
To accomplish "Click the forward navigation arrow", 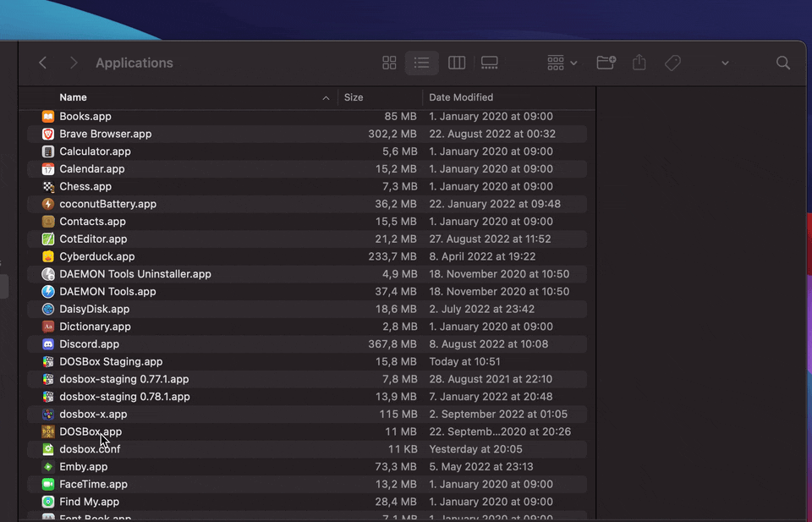I will [x=74, y=63].
